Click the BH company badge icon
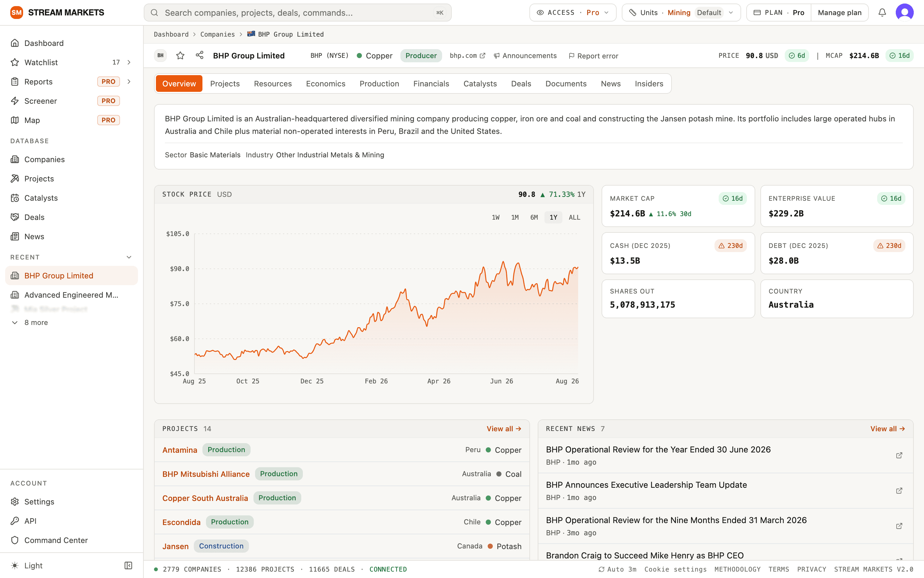924x578 pixels. click(x=160, y=56)
